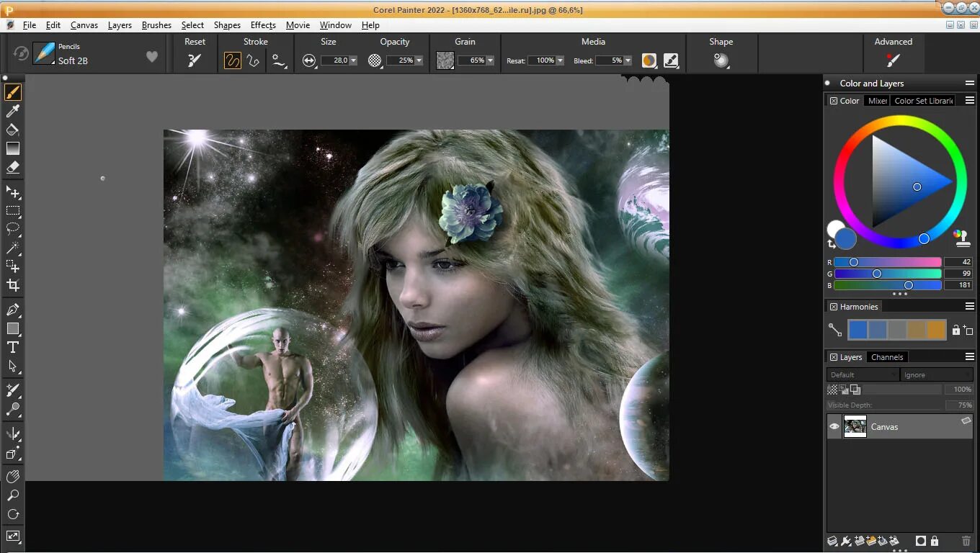Select the Crop tool
Screen dimensions: 980x553
(x=13, y=285)
